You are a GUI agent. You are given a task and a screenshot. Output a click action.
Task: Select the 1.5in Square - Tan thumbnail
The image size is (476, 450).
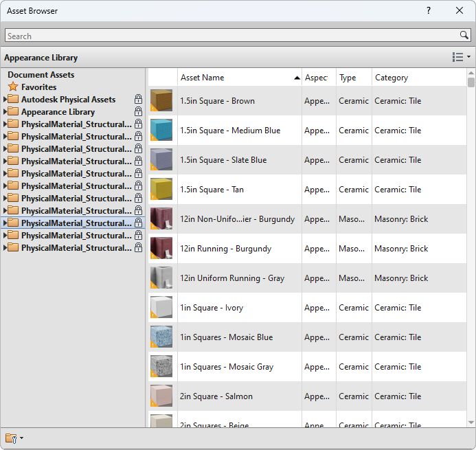(x=161, y=189)
